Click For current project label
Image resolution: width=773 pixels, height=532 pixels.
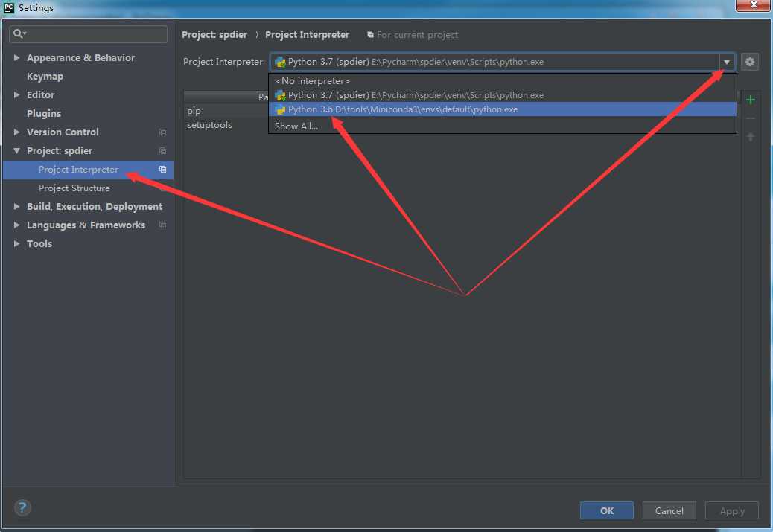point(417,35)
